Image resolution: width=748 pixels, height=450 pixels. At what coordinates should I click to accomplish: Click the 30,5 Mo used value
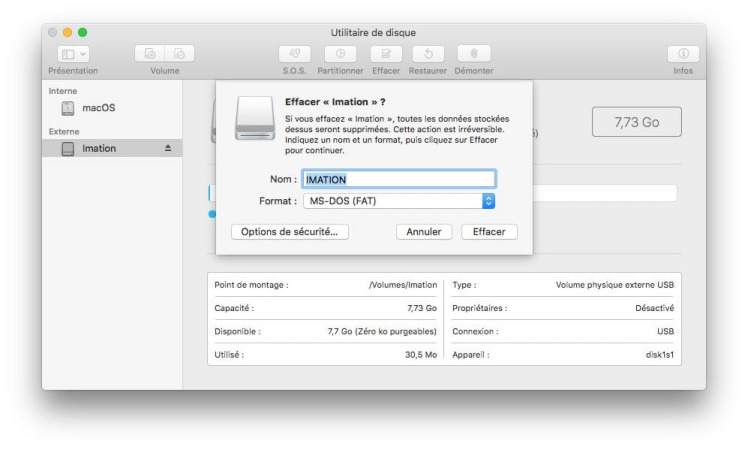click(x=421, y=355)
